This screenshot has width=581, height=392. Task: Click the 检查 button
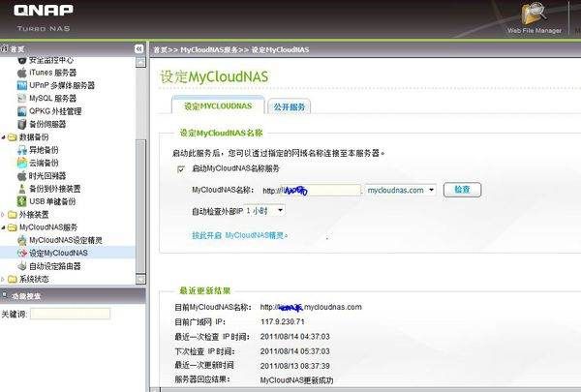[x=462, y=190]
